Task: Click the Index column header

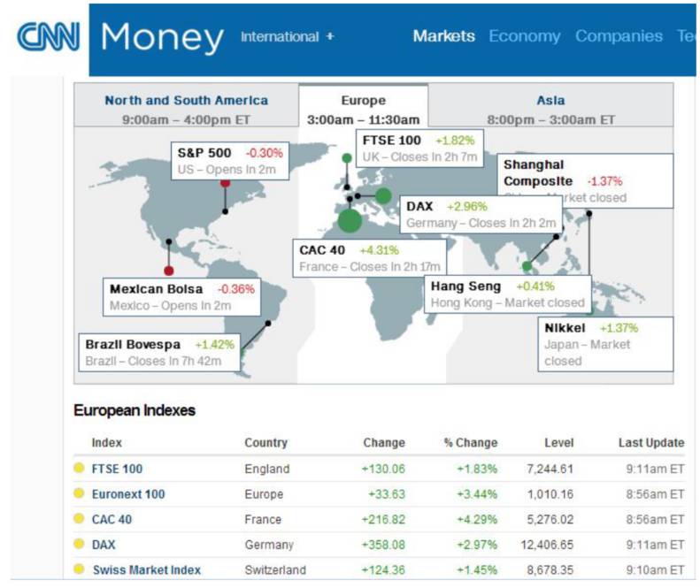Action: (x=107, y=443)
